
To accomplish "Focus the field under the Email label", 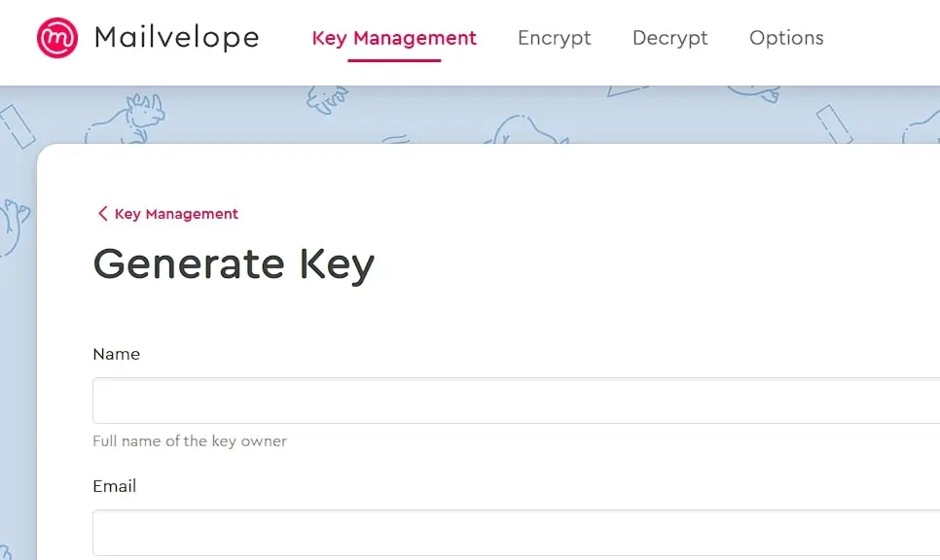I will (389, 532).
